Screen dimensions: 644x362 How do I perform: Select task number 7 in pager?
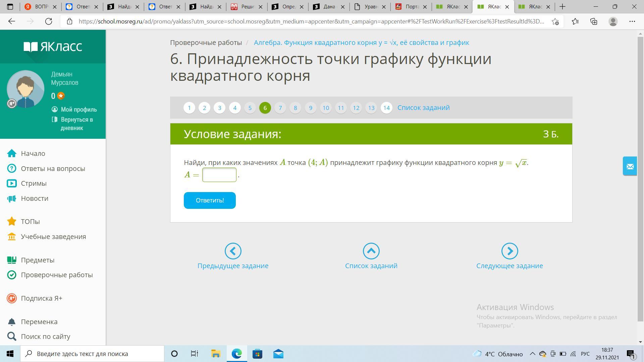coord(280,108)
